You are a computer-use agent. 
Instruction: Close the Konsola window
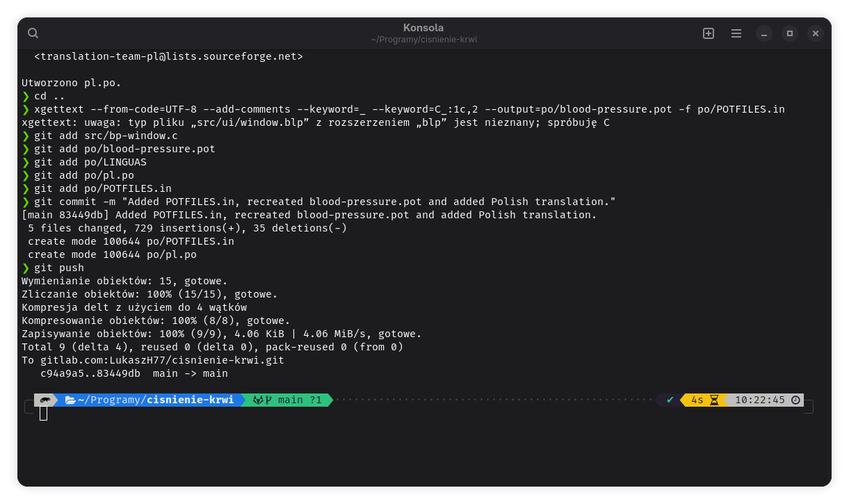click(816, 33)
